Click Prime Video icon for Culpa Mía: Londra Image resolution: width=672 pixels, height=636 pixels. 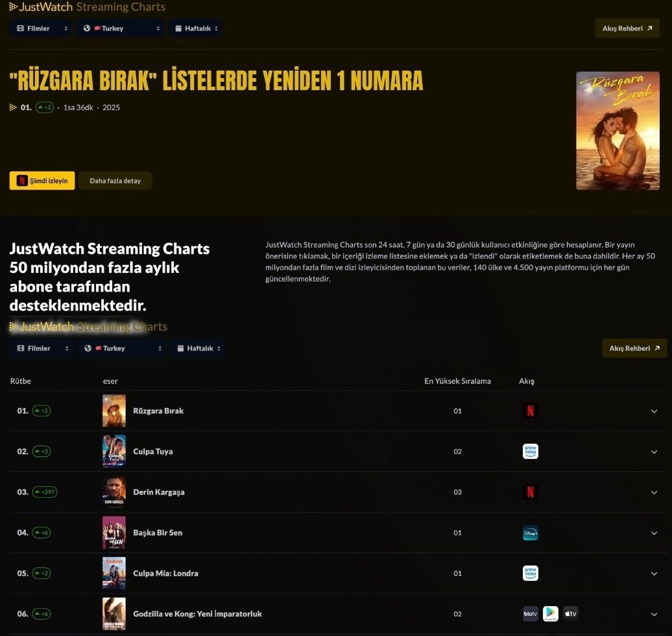[530, 573]
